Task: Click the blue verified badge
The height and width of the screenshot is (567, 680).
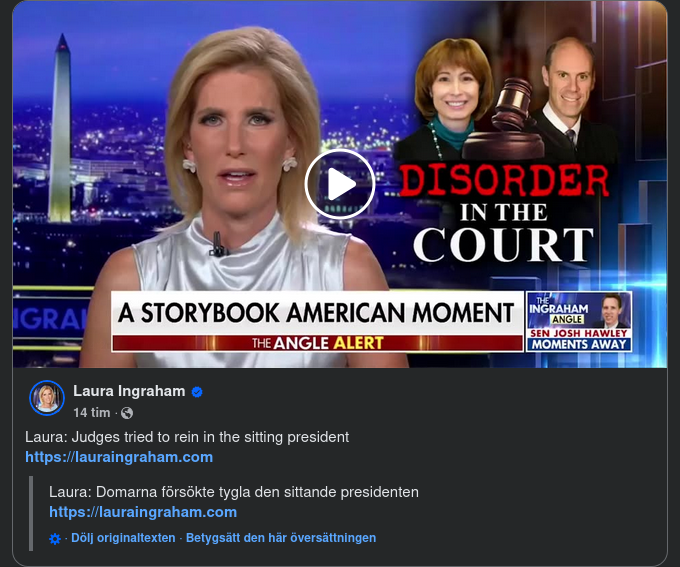Action: click(x=197, y=392)
